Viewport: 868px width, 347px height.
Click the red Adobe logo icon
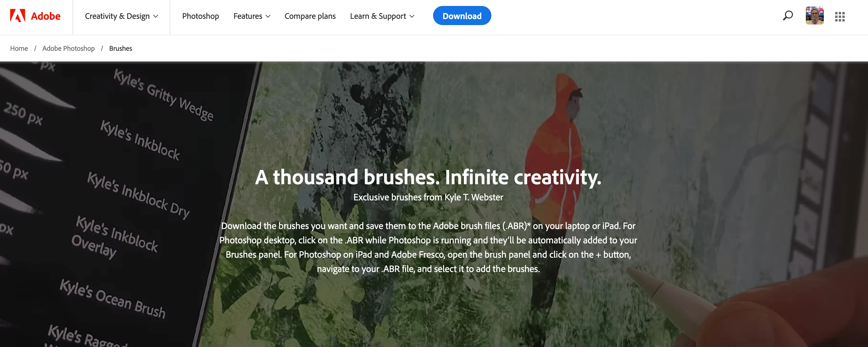click(x=18, y=16)
